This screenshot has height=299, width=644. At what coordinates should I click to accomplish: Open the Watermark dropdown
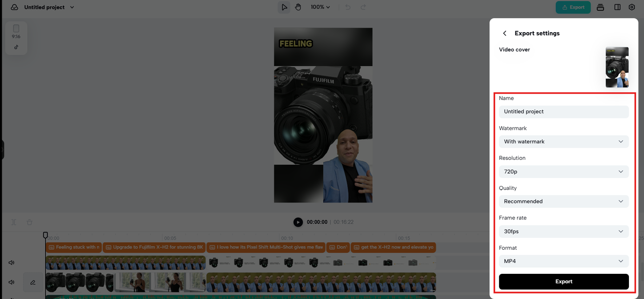(563, 141)
